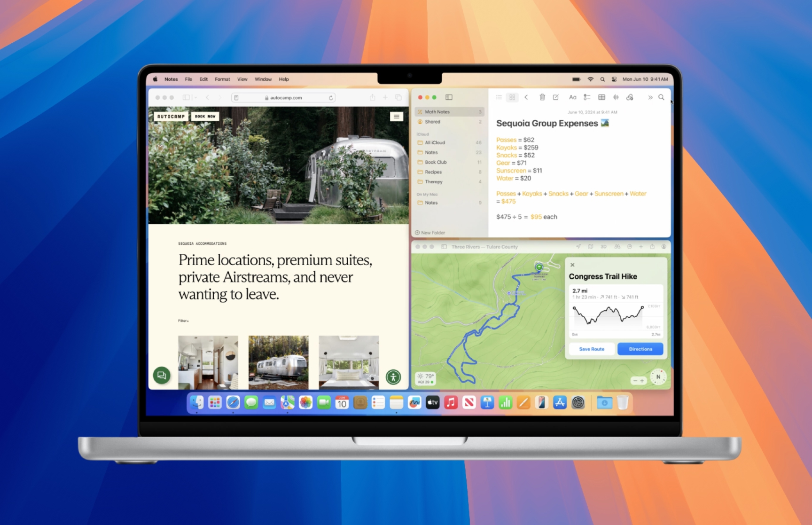Click the Directions button
The image size is (812, 525).
click(x=640, y=349)
